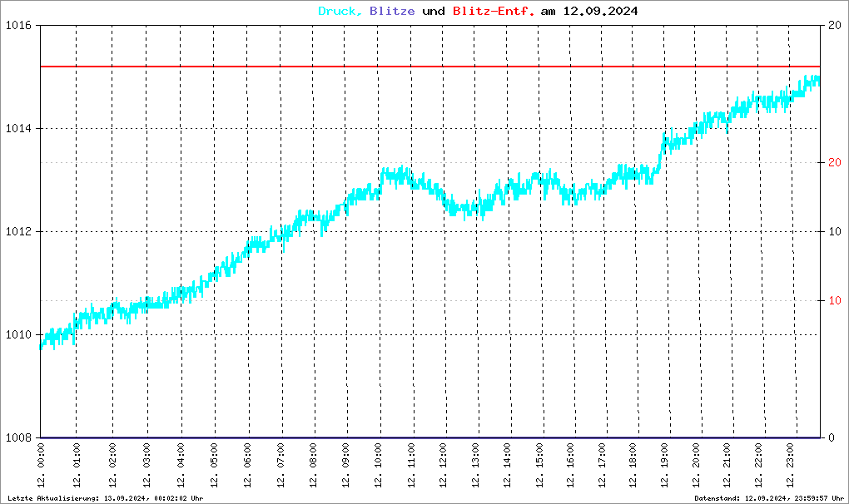Click the "12. 19:00" time axis label
This screenshot has height=504, width=849.
[x=664, y=465]
